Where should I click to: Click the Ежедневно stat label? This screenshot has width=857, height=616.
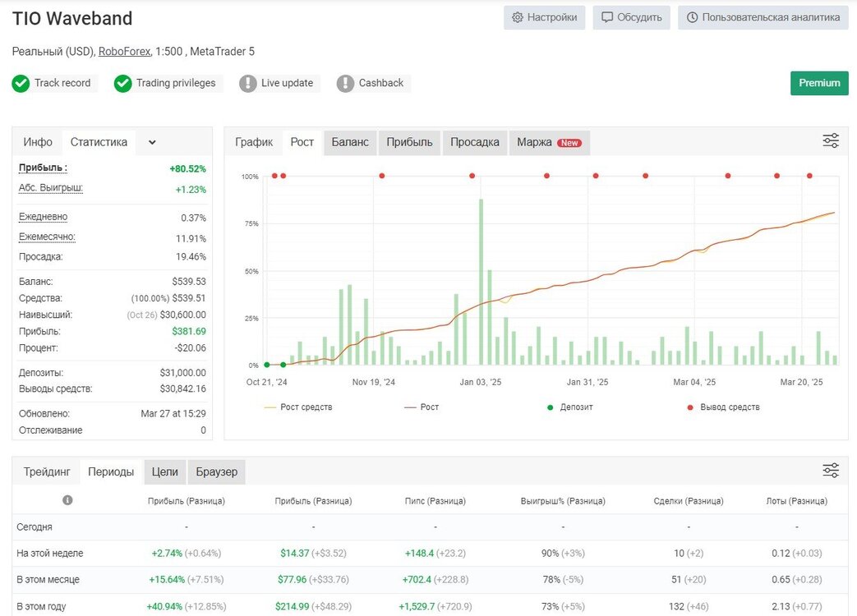[44, 217]
